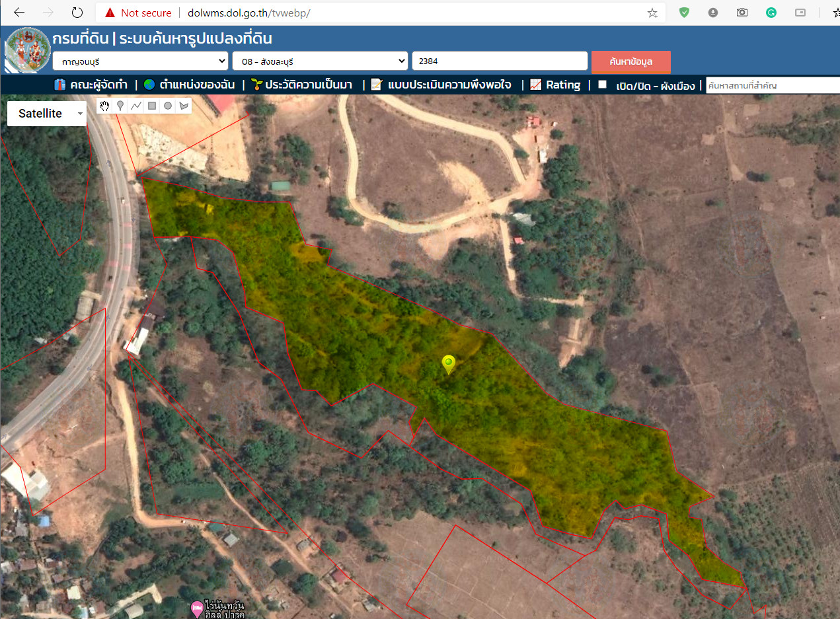Reload the page with refresh icon
Viewport: 840px width, 619px height.
point(77,13)
